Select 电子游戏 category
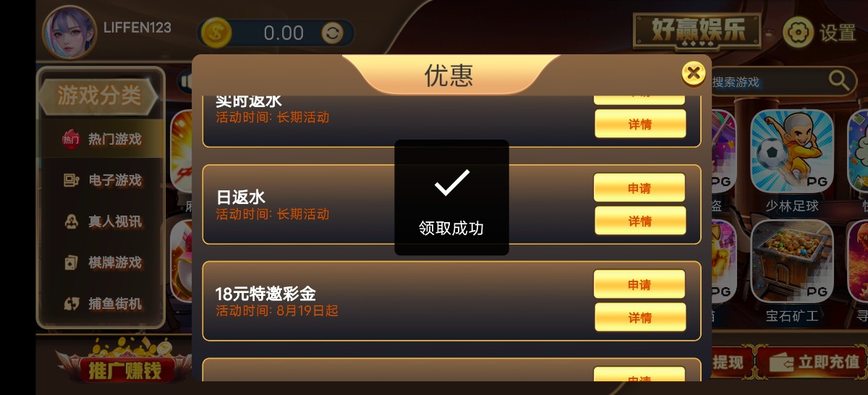 (102, 180)
